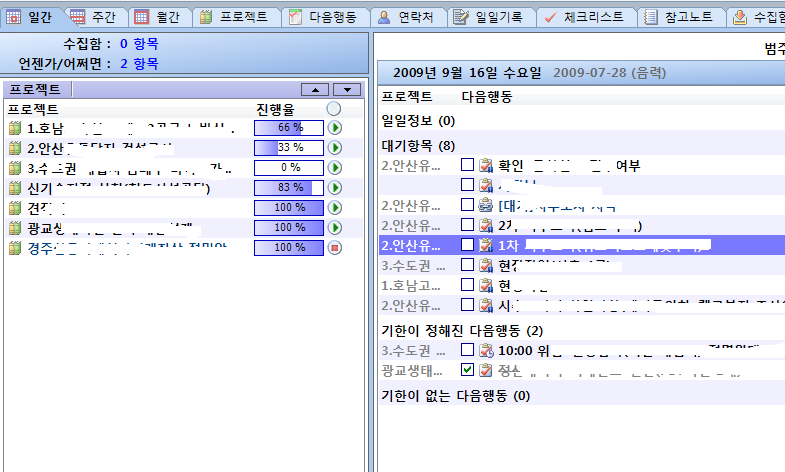
Task: Click book icon of 1.호남 project
Action: (15, 128)
